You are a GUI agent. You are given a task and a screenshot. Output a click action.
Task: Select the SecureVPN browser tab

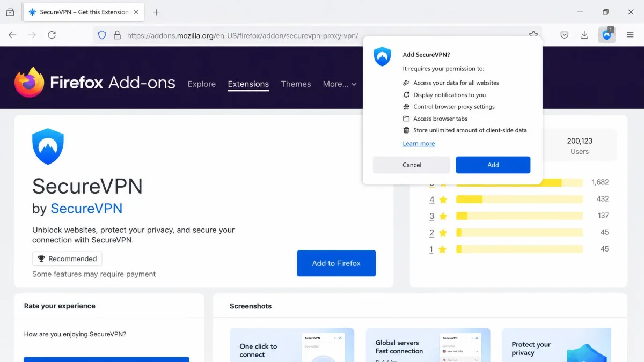[83, 12]
